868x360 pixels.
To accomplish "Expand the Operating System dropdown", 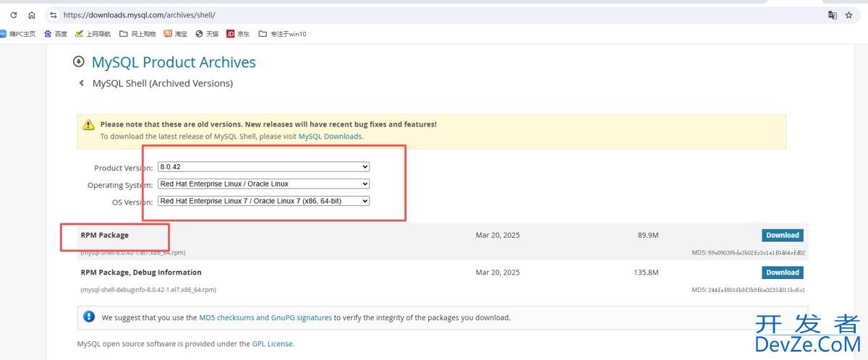I will (263, 184).
